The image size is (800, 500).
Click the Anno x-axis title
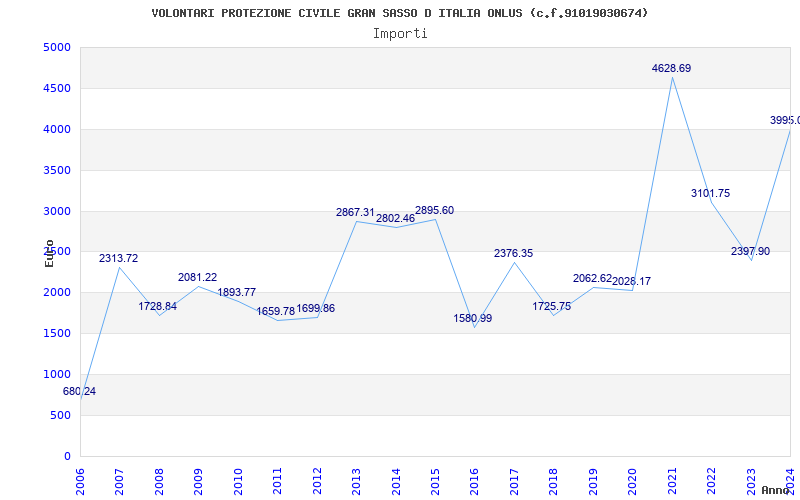[776, 490]
